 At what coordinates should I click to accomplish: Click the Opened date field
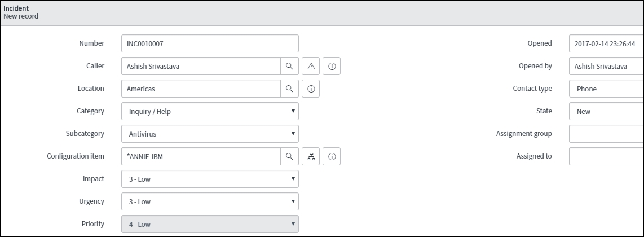click(x=606, y=43)
